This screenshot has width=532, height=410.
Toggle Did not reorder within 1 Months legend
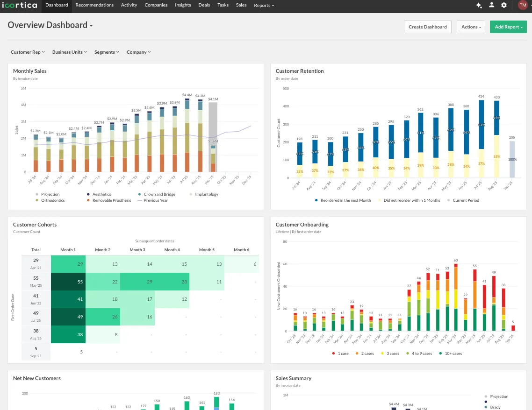(x=409, y=200)
